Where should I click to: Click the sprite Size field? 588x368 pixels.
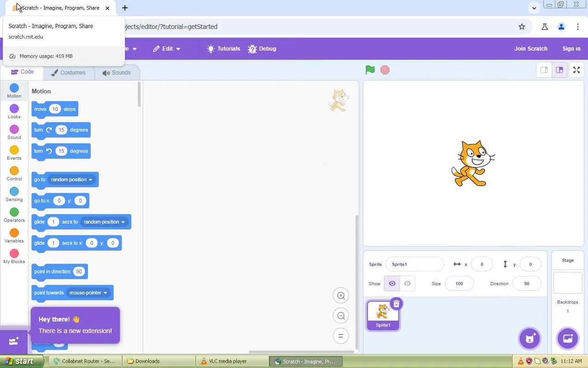point(459,284)
